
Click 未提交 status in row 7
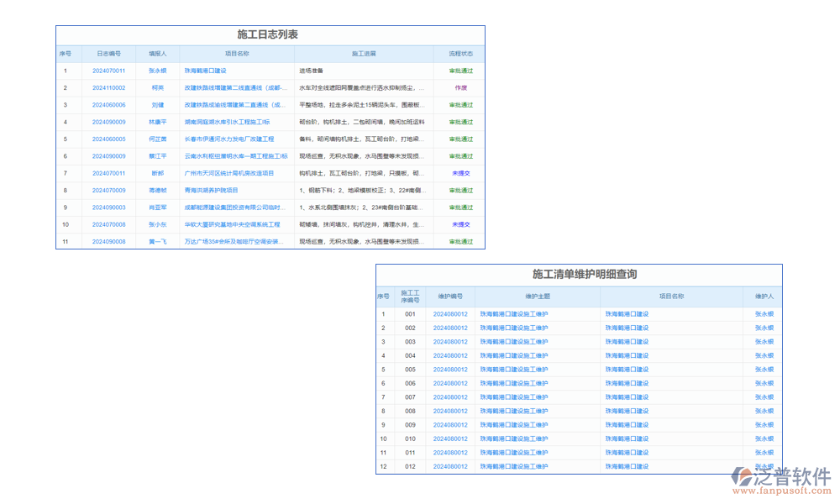(460, 173)
